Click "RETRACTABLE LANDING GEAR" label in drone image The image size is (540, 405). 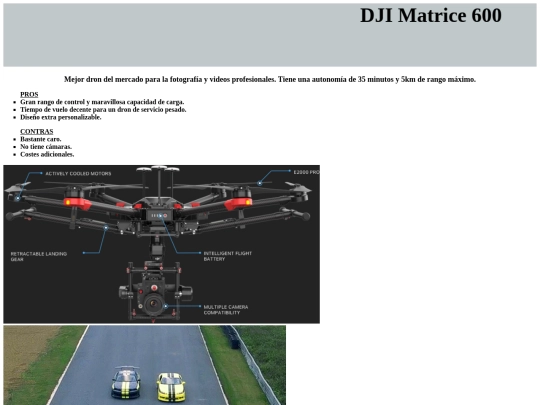pos(39,257)
